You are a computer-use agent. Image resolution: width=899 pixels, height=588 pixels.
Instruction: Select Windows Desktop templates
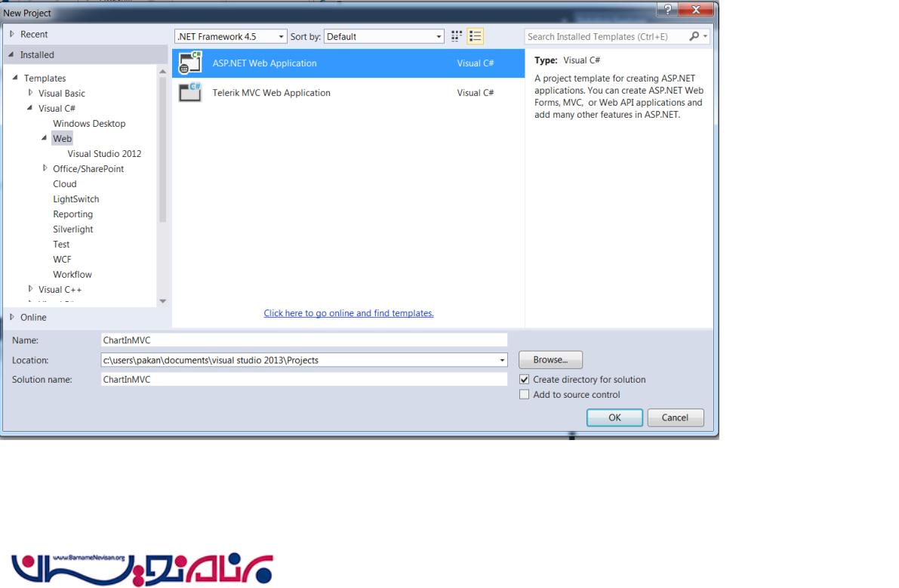pyautogui.click(x=89, y=123)
